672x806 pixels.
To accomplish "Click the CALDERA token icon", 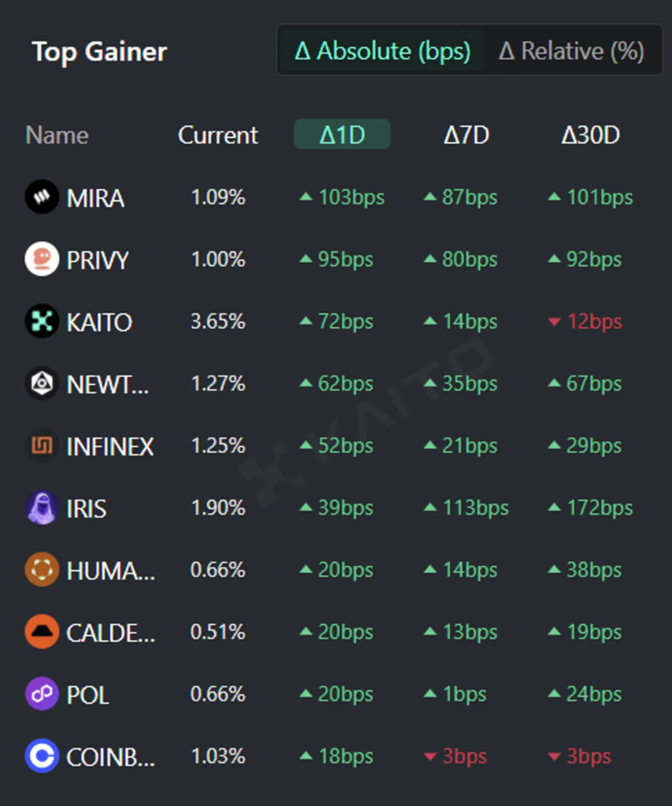I will [x=42, y=632].
